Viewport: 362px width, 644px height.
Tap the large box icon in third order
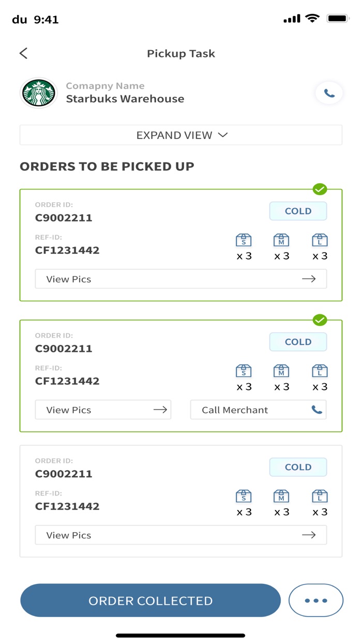320,496
